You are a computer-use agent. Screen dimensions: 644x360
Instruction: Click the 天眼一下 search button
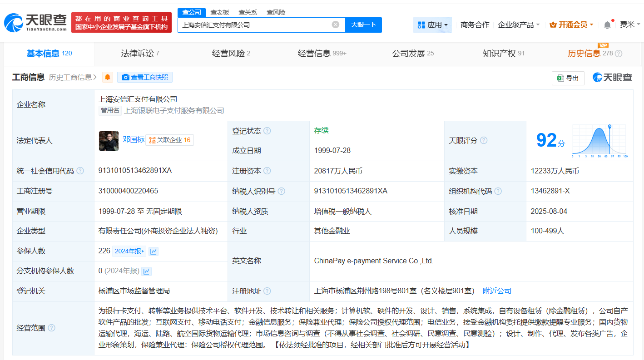(x=363, y=25)
